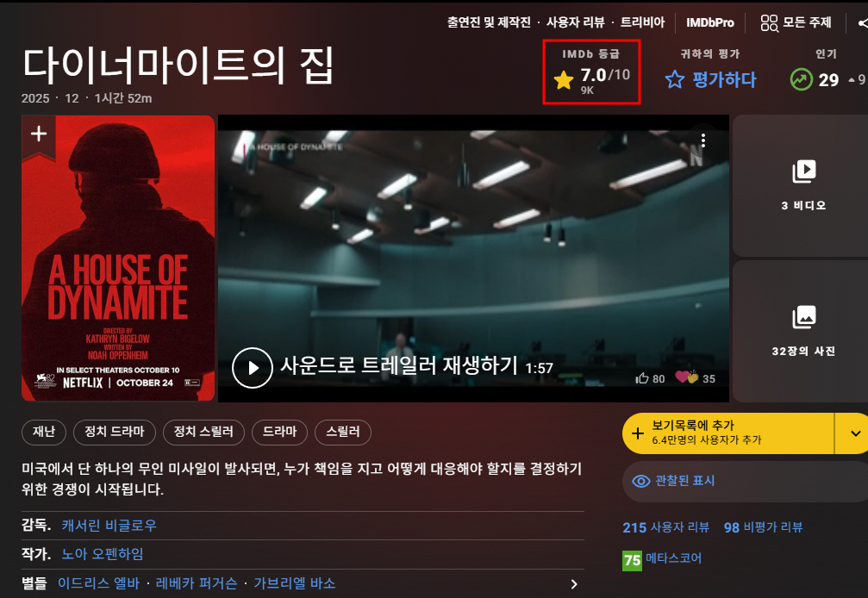Select the 정치 스릴러 genre chip
Image resolution: width=868 pixels, height=598 pixels.
coord(204,433)
